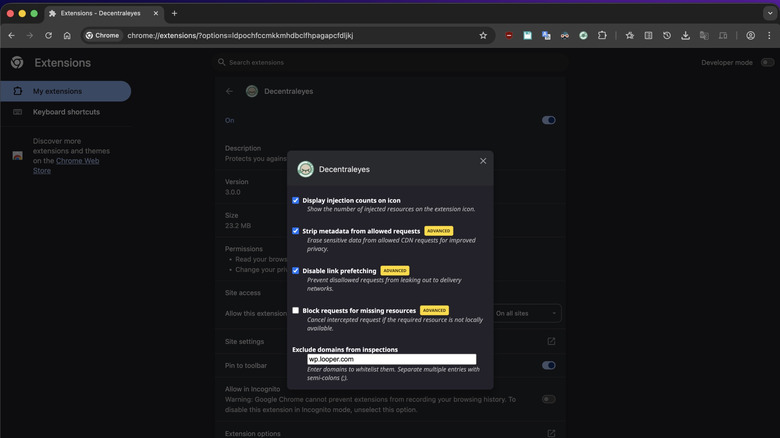Open a new tab with plus button
This screenshot has height=438, width=780.
(x=174, y=13)
